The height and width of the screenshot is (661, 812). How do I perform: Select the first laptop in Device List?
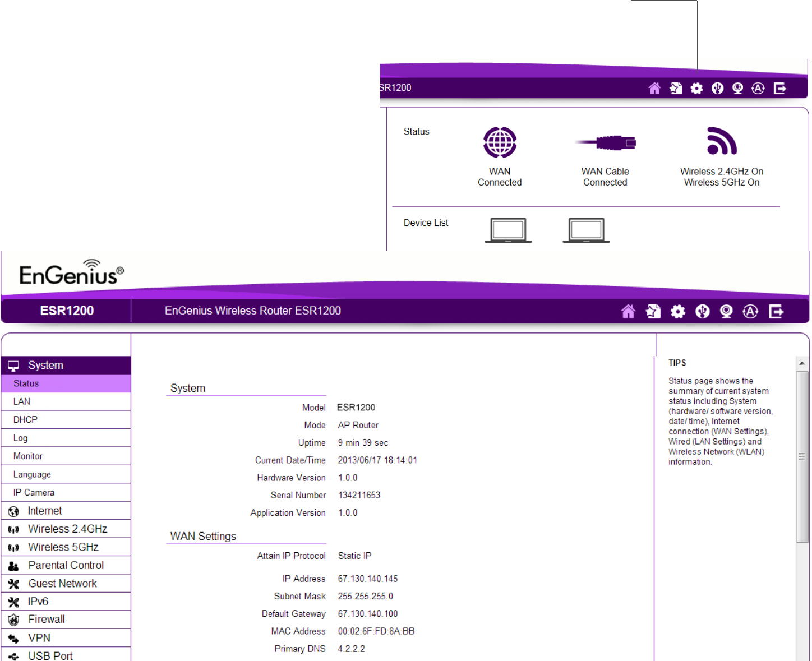click(x=508, y=230)
